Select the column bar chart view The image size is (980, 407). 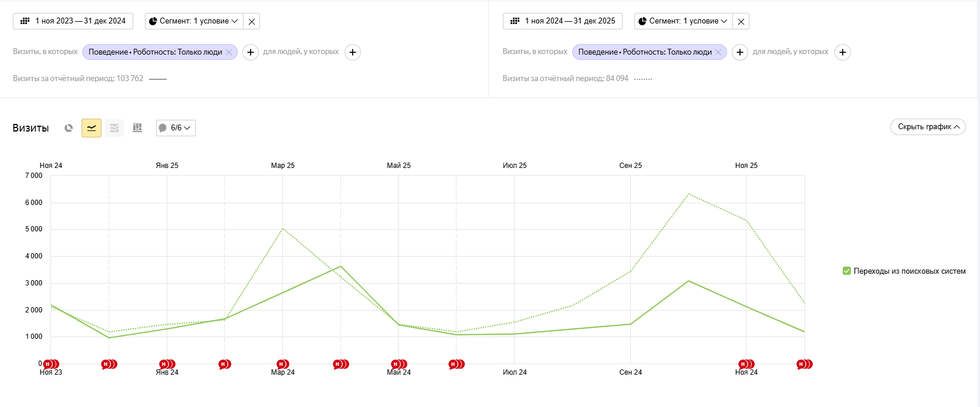point(137,128)
